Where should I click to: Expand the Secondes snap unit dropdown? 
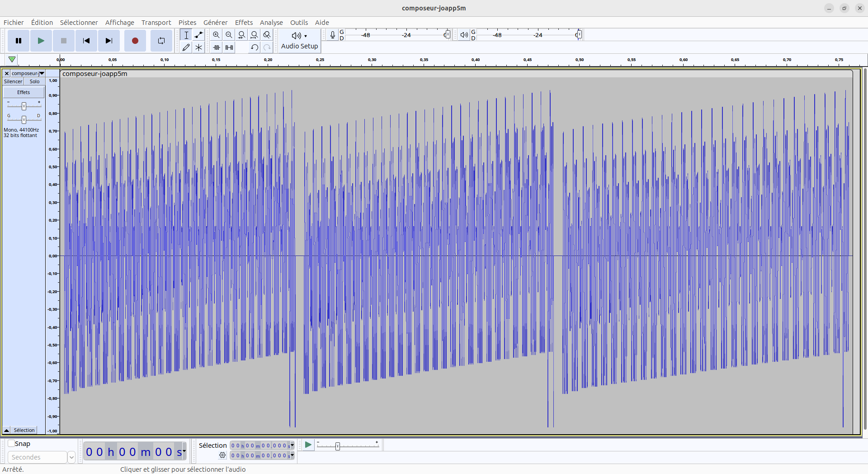click(x=71, y=457)
